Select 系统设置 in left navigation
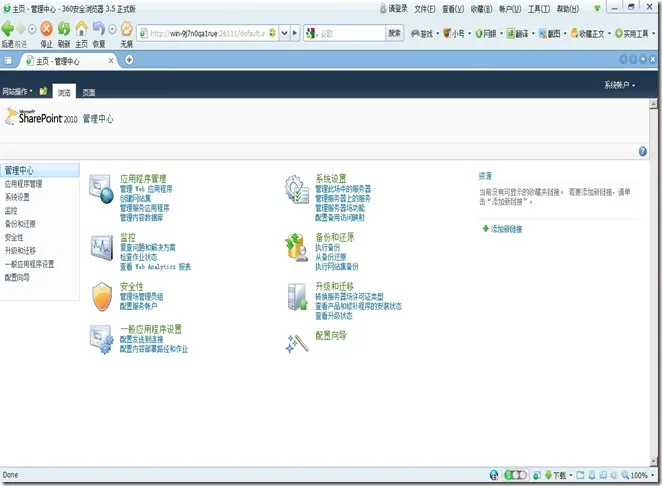This screenshot has height=486, width=662. (x=17, y=197)
